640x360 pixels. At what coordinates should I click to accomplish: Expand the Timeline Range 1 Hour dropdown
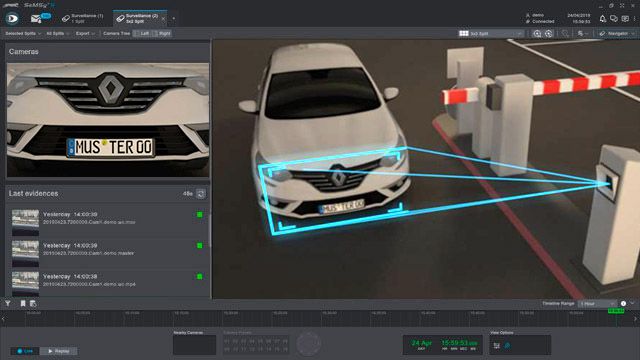pyautogui.click(x=598, y=304)
